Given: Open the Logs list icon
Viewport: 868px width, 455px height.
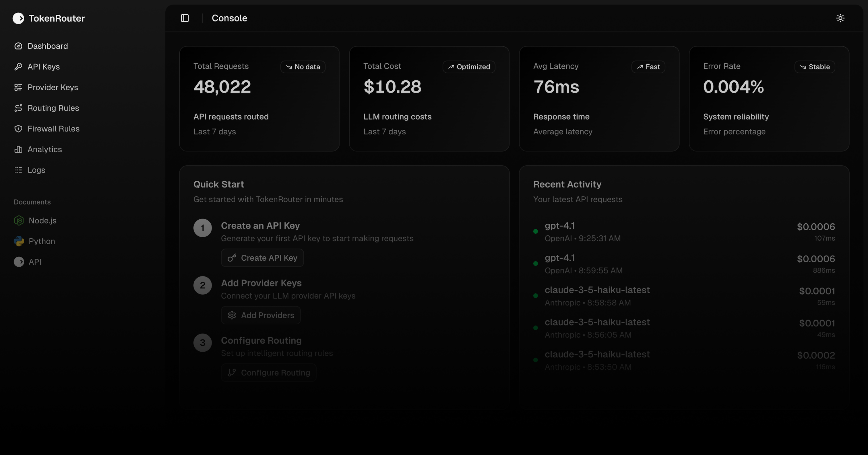Looking at the screenshot, I should tap(19, 170).
